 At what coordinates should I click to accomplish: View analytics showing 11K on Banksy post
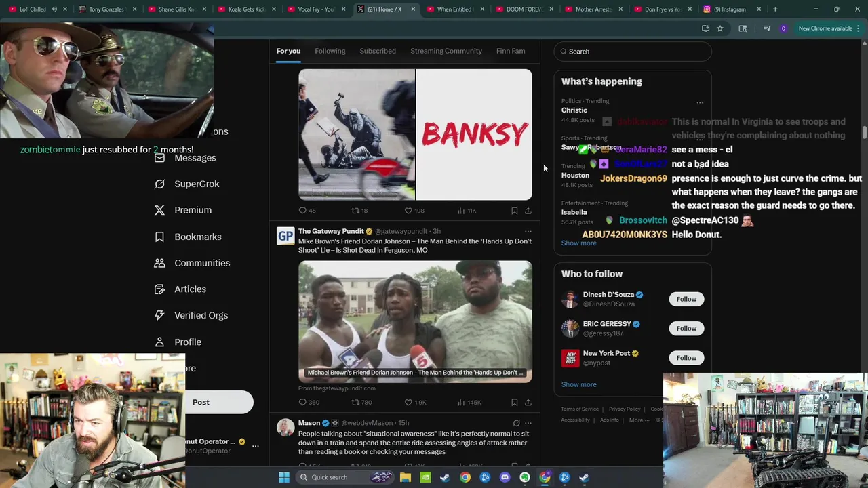point(461,211)
